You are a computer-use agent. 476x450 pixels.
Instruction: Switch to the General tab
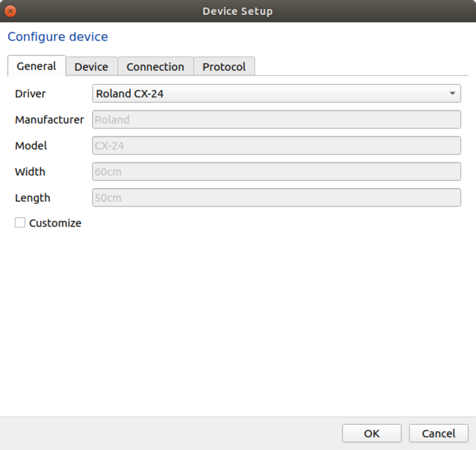[x=37, y=66]
